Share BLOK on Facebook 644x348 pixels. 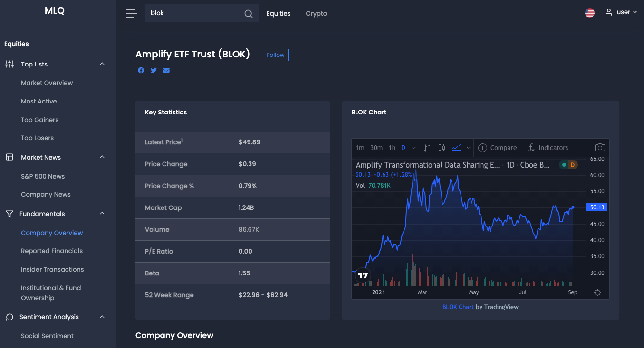[x=141, y=70]
